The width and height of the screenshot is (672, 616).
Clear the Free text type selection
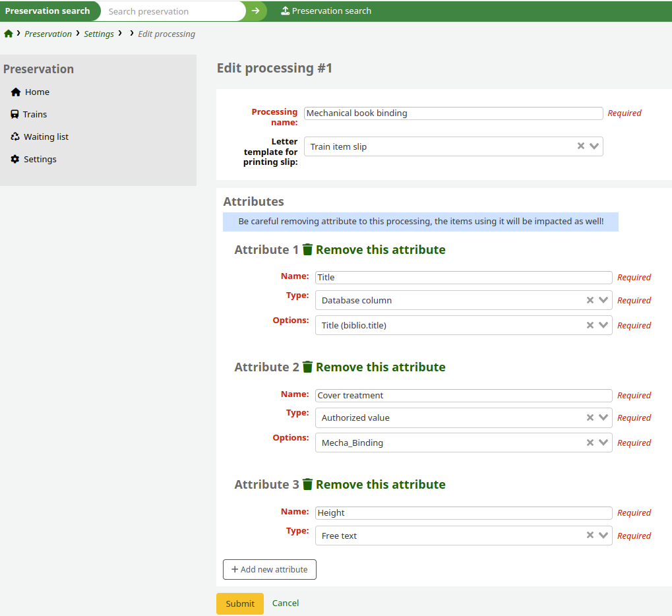[x=590, y=536]
